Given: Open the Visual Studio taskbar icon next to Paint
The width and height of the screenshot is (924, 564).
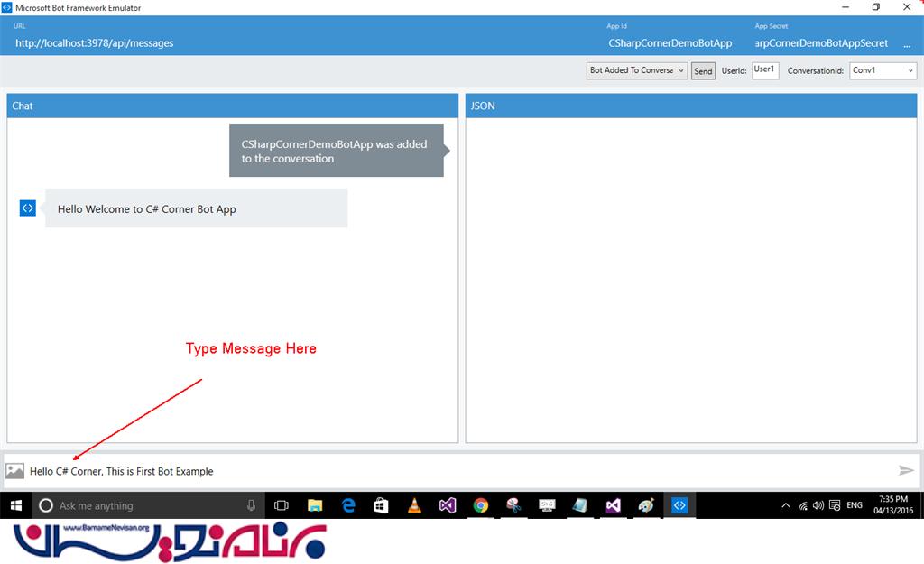Looking at the screenshot, I should coord(614,505).
